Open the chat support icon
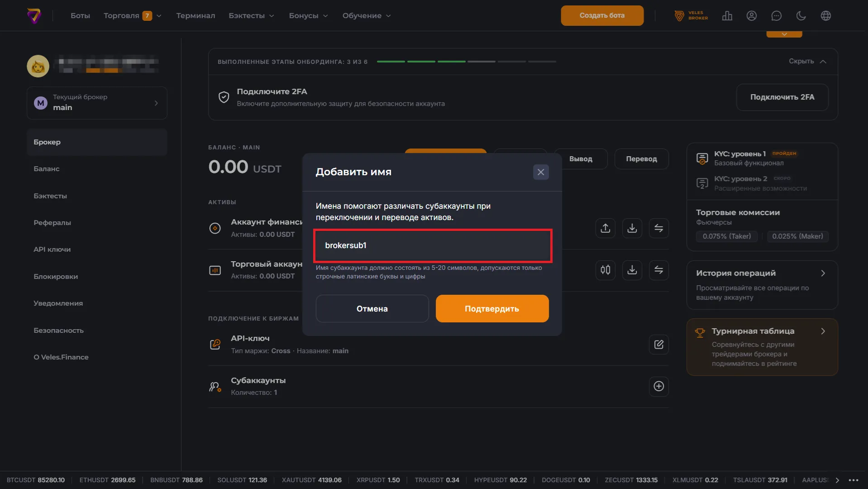Image resolution: width=868 pixels, height=489 pixels. (777, 16)
